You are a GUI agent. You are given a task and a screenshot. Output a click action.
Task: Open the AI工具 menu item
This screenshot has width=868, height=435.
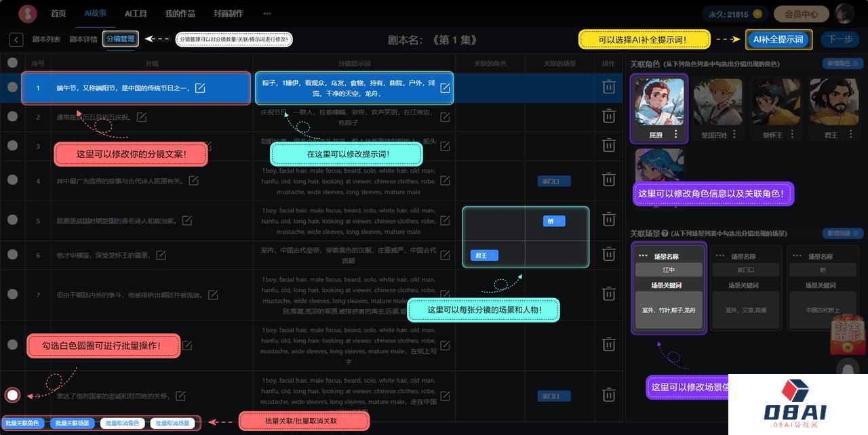136,14
